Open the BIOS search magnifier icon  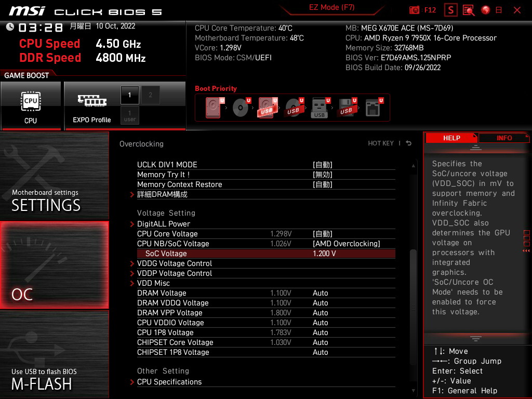point(469,10)
